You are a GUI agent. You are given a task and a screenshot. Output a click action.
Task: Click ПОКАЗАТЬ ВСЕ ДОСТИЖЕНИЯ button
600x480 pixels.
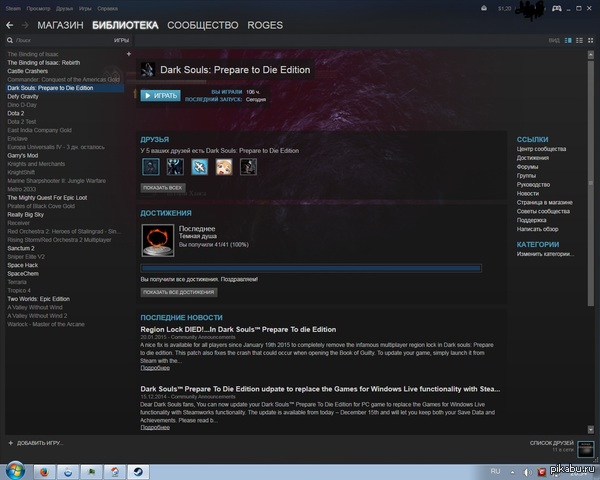178,292
